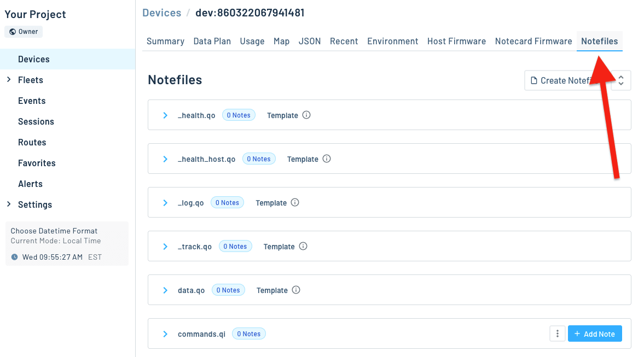
Task: Click the Owner badge icon in sidebar
Action: [14, 31]
